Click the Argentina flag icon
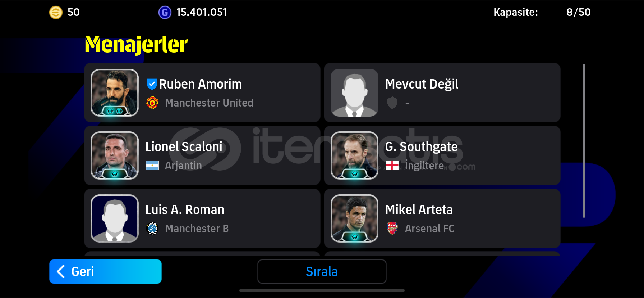 (x=152, y=166)
